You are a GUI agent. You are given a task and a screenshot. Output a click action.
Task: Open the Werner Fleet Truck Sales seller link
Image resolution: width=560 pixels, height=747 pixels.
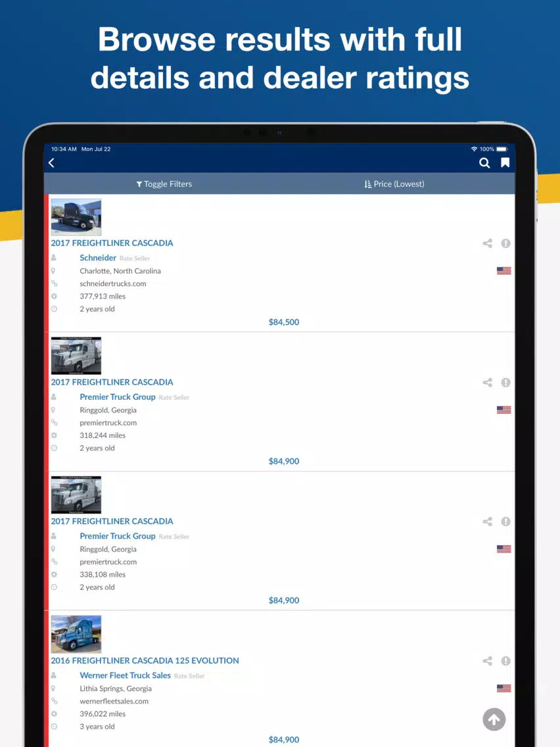[x=126, y=675]
